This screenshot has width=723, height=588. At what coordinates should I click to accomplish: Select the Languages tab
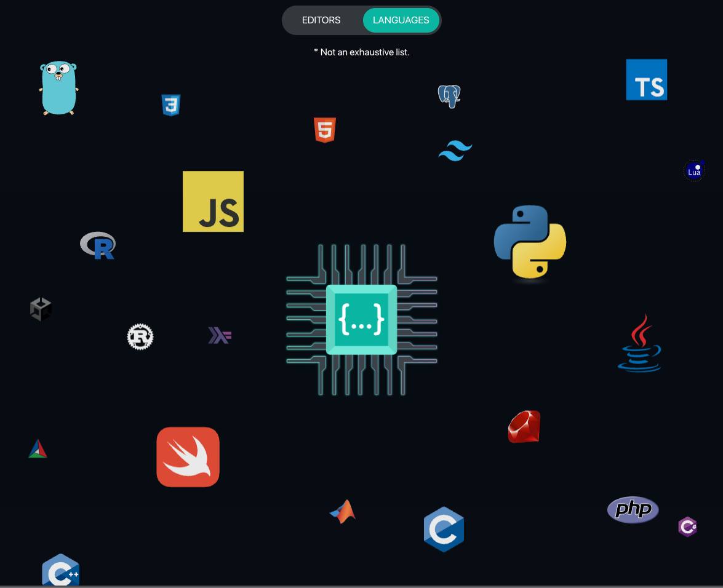click(x=401, y=20)
